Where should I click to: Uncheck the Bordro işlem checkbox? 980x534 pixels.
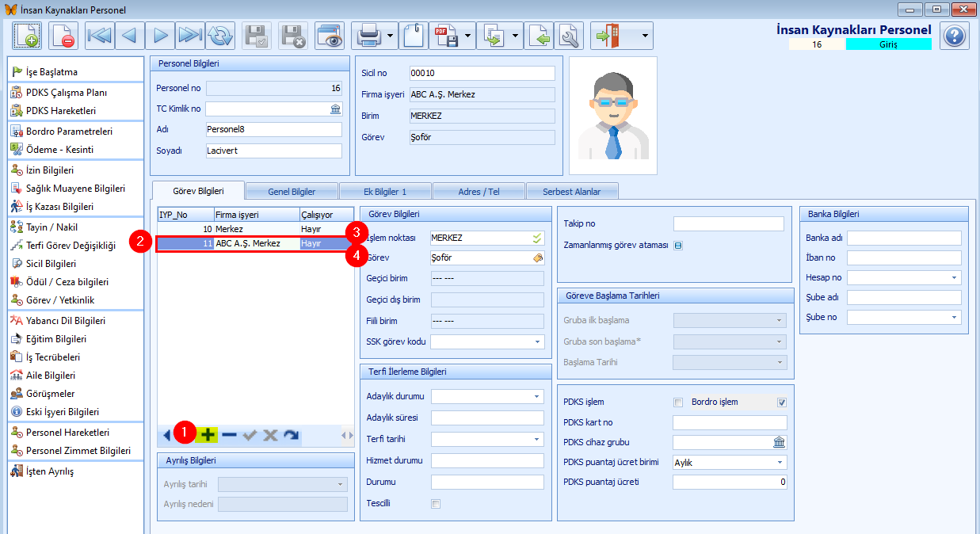coord(782,402)
